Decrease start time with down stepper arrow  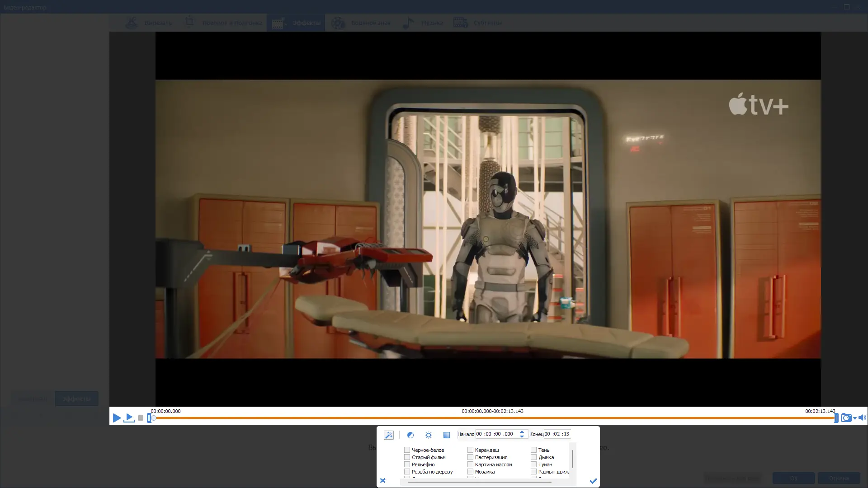point(522,437)
